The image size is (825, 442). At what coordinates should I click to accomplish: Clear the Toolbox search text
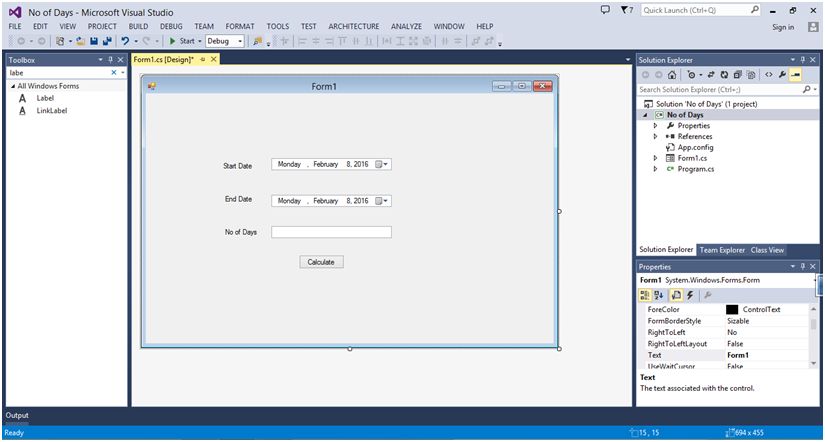(x=114, y=73)
